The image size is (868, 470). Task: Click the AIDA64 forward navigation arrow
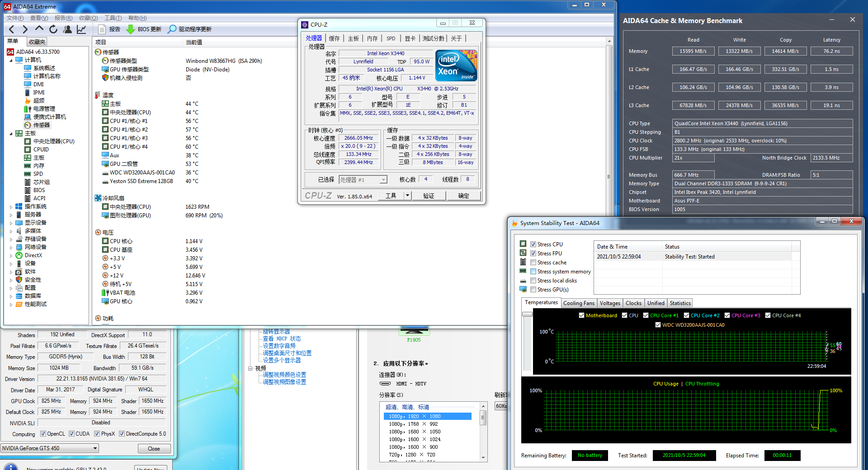[25, 29]
